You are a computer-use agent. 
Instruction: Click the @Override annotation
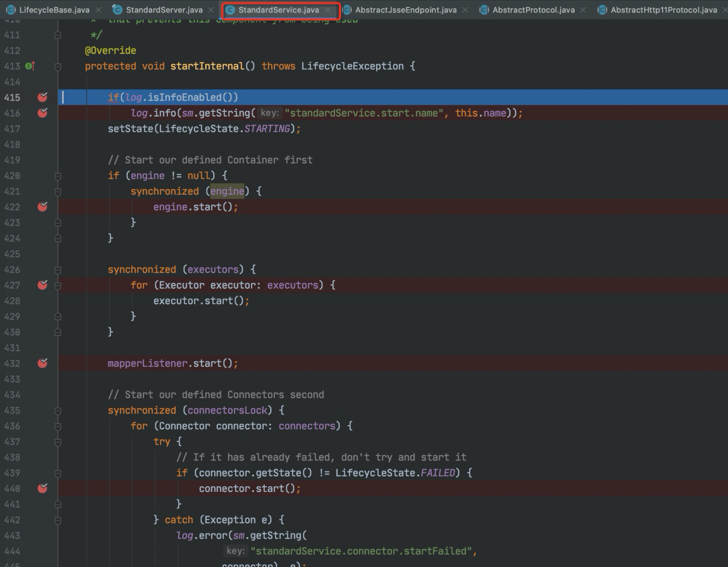(111, 50)
